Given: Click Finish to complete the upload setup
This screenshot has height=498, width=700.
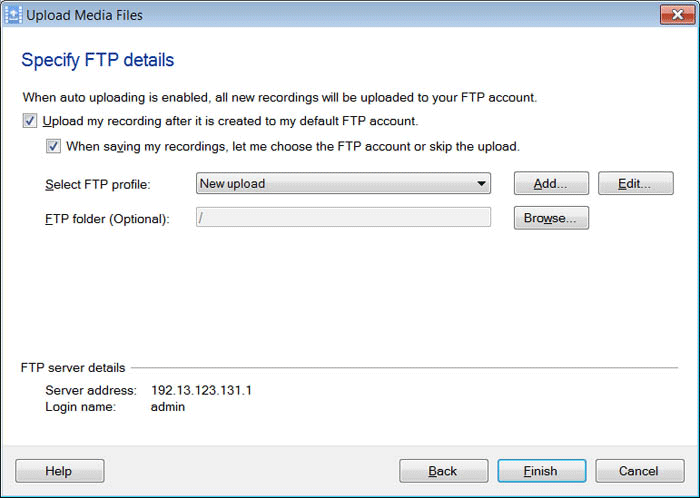Looking at the screenshot, I should click(540, 471).
